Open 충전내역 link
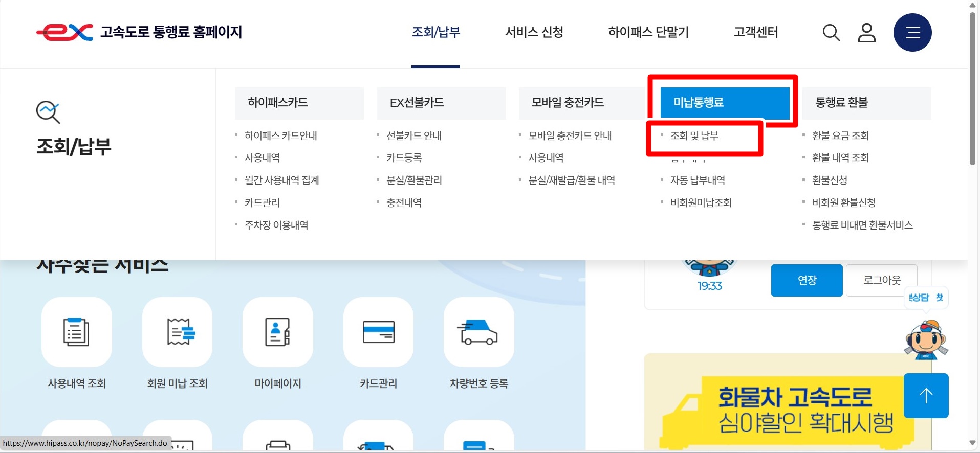The width and height of the screenshot is (980, 453). click(x=404, y=203)
